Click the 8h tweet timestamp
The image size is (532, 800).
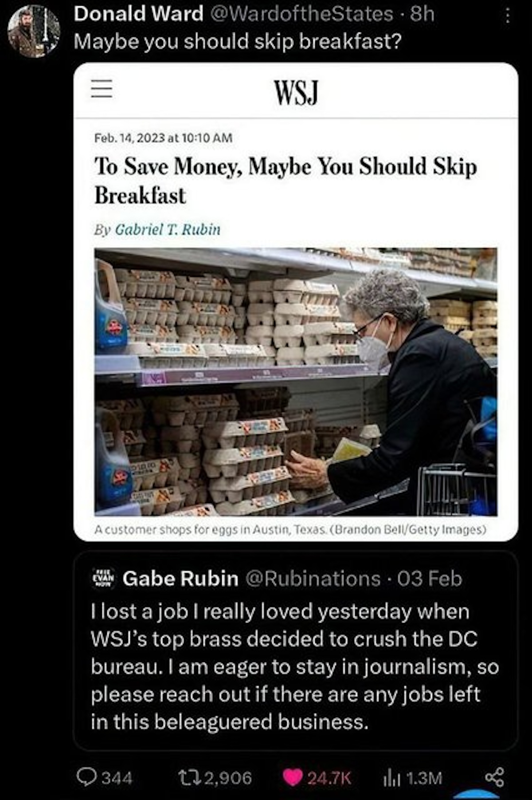point(422,14)
